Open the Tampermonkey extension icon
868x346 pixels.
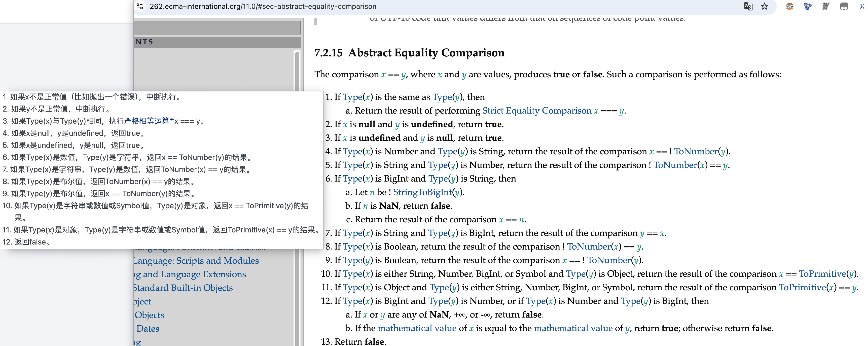click(844, 6)
